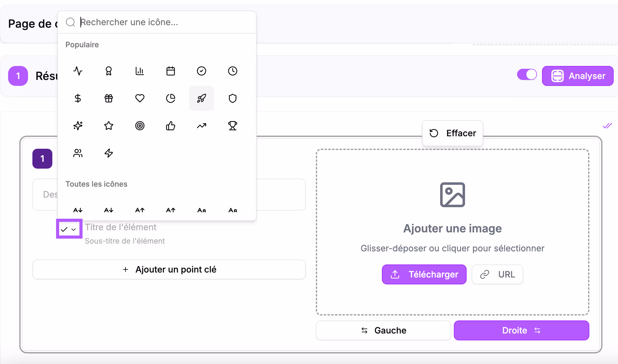618x364 pixels.
Task: Select the rocket icon
Action: click(202, 98)
